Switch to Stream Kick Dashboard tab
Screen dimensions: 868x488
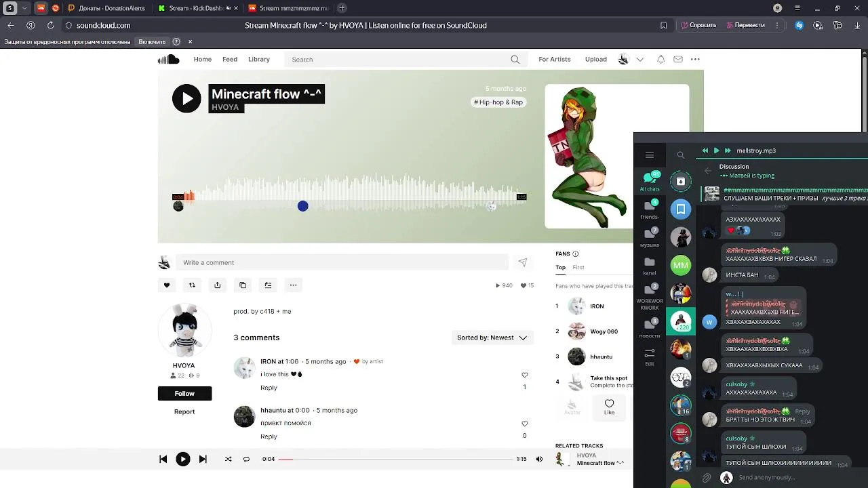(x=198, y=8)
